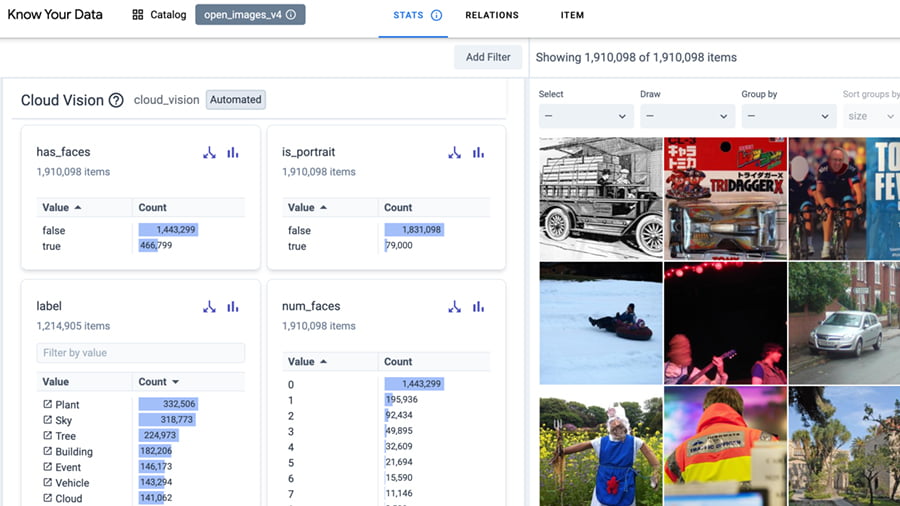The width and height of the screenshot is (900, 506).
Task: Click the Cloud Vision help icon
Action: pos(116,100)
